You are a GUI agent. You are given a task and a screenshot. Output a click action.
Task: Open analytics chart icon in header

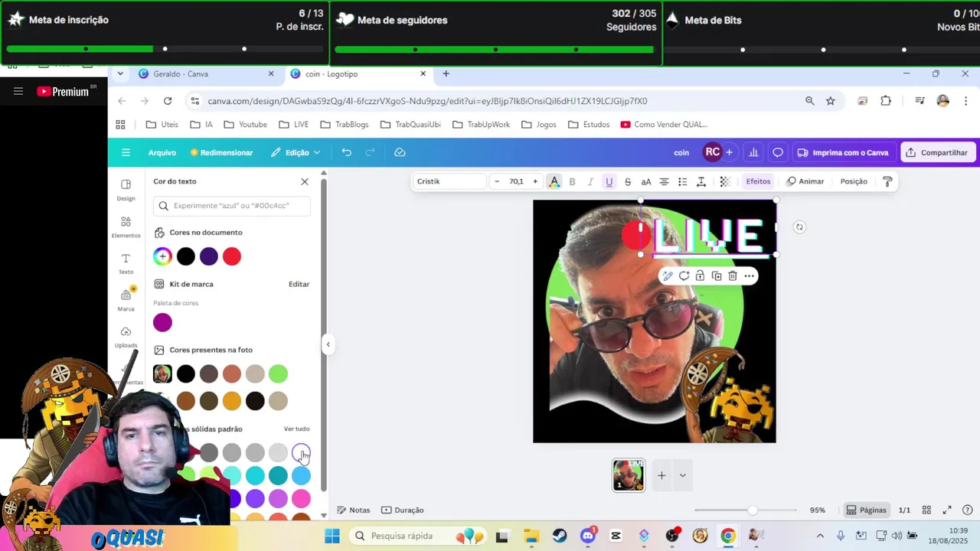click(x=753, y=152)
